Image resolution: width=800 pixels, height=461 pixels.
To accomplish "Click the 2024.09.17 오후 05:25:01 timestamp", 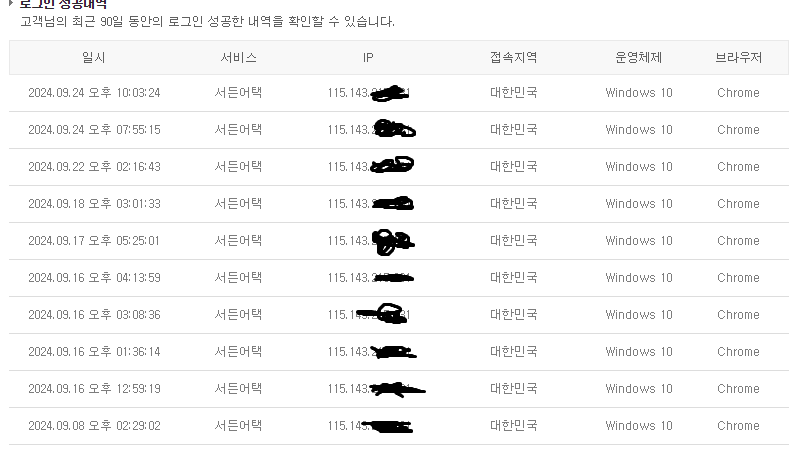I will (x=94, y=241).
